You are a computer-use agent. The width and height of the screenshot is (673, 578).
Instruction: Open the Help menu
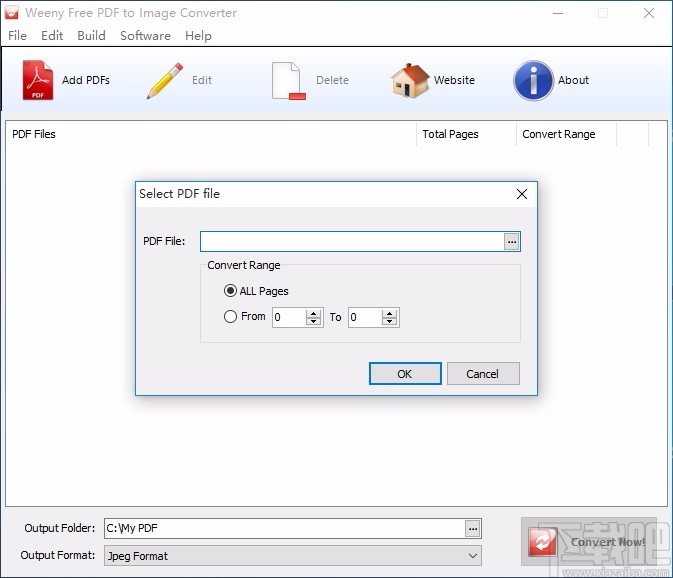pyautogui.click(x=198, y=36)
